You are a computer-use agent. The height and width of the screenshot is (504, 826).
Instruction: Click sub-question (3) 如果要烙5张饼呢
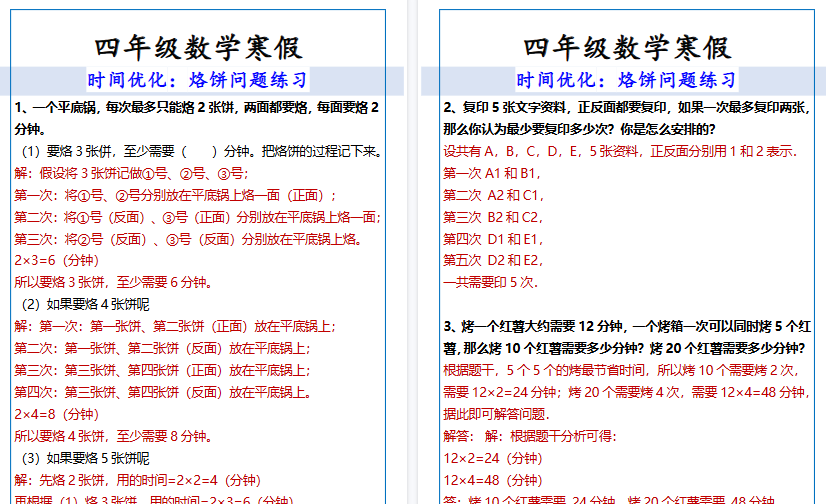click(x=85, y=459)
